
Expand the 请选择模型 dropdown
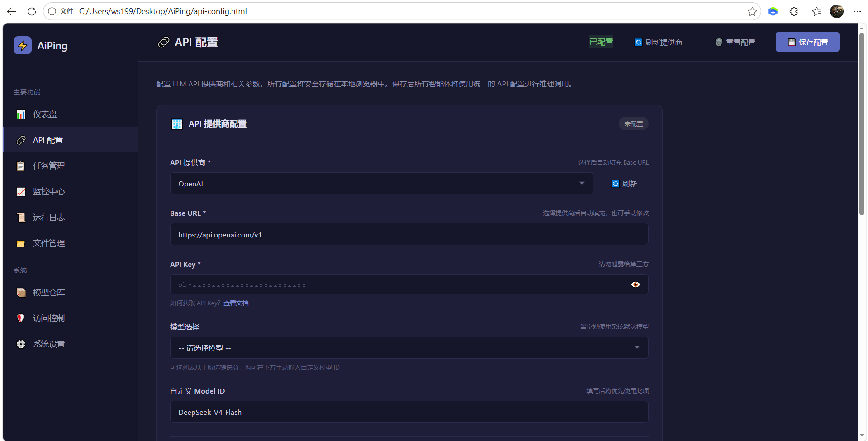coord(409,348)
